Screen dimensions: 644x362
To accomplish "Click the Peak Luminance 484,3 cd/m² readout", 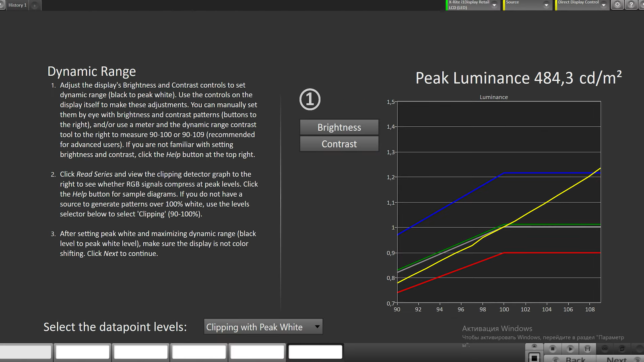I will click(519, 78).
